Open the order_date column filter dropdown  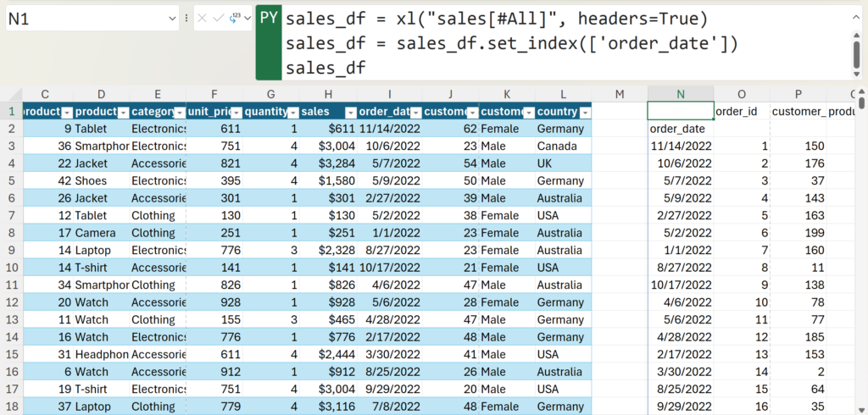pyautogui.click(x=415, y=112)
